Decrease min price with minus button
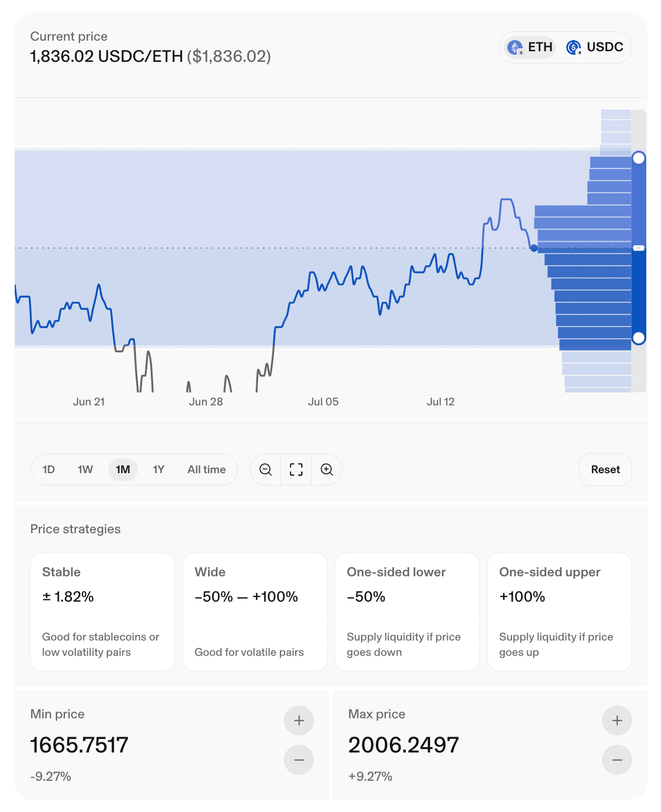 point(299,760)
